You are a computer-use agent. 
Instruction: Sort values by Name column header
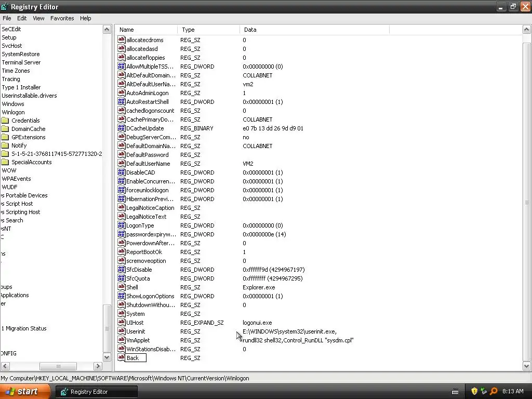click(x=146, y=30)
